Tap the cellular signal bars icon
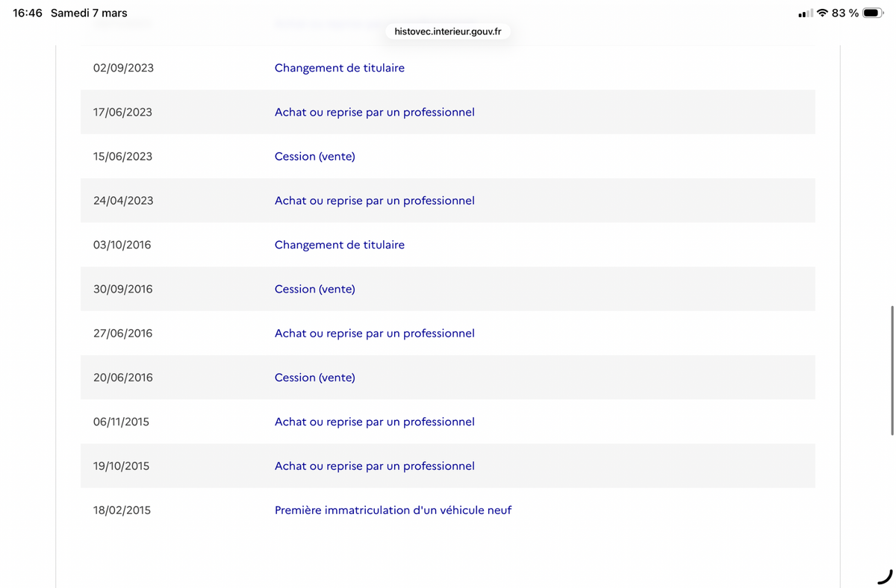This screenshot has width=896, height=588. (x=805, y=13)
